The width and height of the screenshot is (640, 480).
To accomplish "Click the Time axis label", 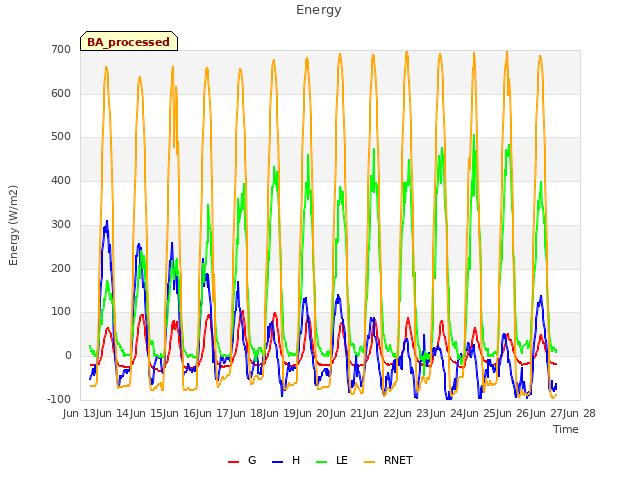I will point(566,429).
